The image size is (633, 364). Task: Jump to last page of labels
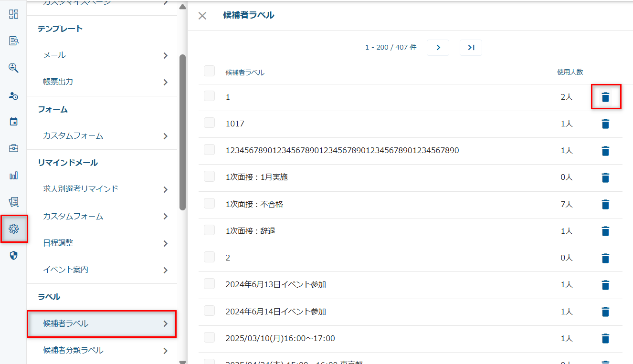pos(471,48)
